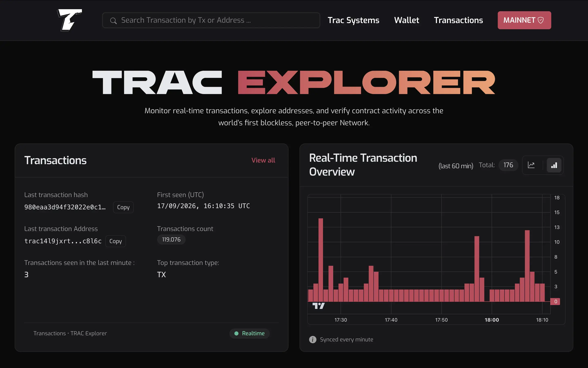Click the shield icon in MAINNET button

point(541,20)
